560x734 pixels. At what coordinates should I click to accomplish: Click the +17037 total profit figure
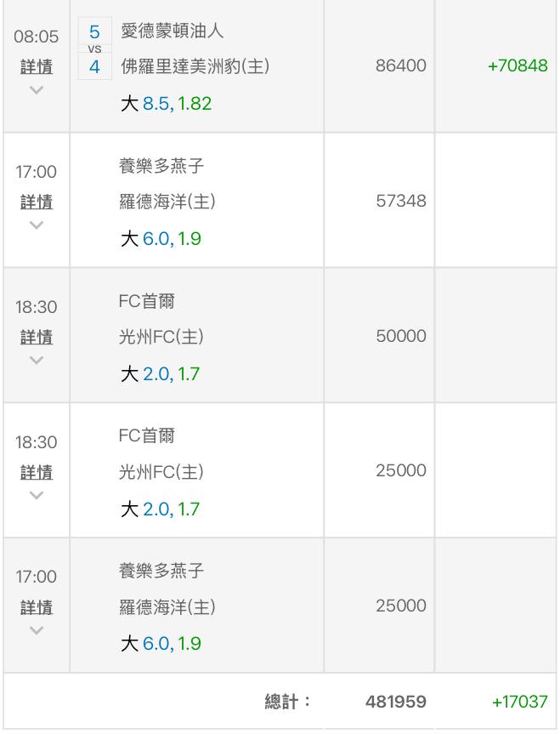pos(520,702)
